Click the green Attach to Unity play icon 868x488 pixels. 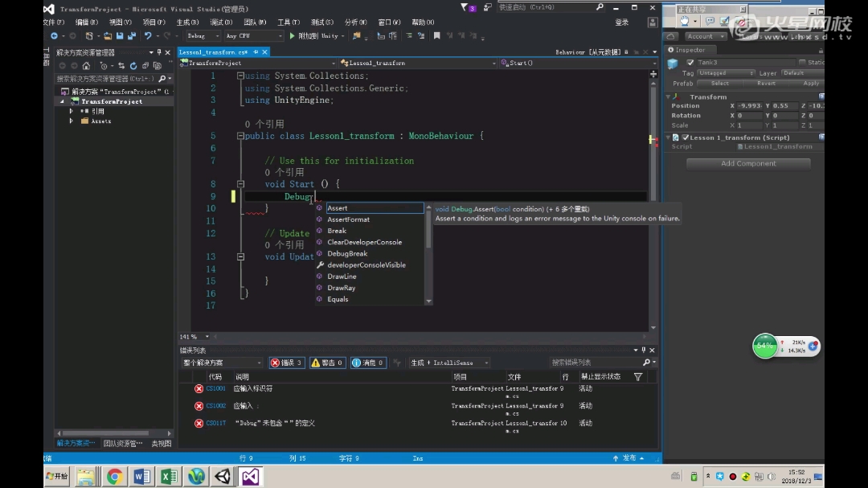click(293, 36)
